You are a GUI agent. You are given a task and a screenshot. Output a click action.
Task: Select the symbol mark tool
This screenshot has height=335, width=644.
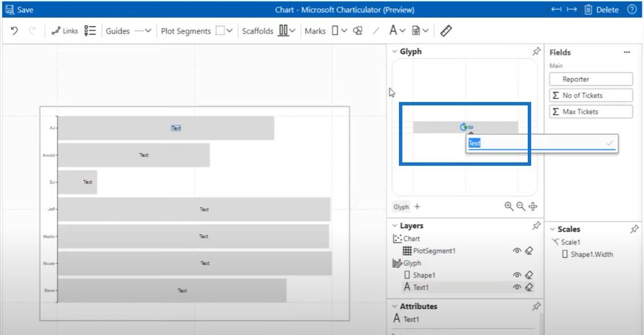point(358,31)
